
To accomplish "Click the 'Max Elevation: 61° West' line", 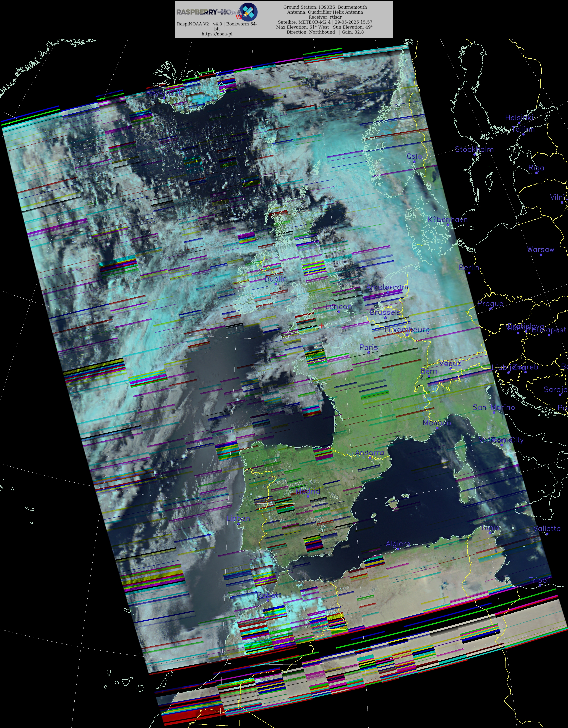I will pyautogui.click(x=324, y=27).
